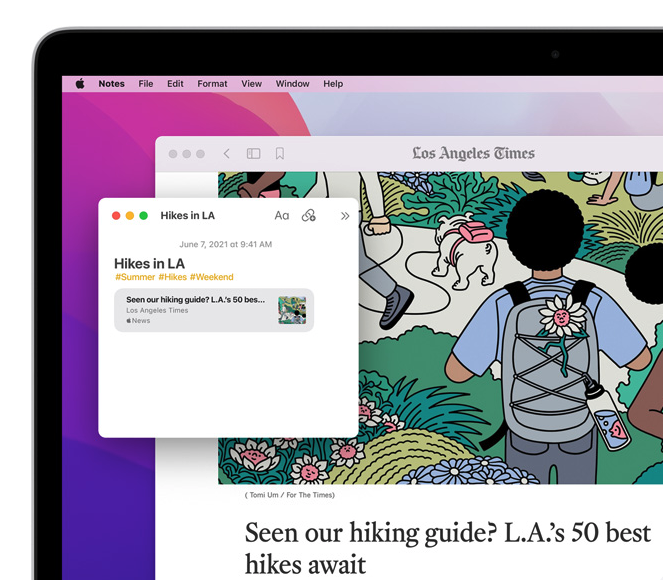Viewport: 663px width, 580px height.
Task: Open the Edit menu
Action: 175,84
